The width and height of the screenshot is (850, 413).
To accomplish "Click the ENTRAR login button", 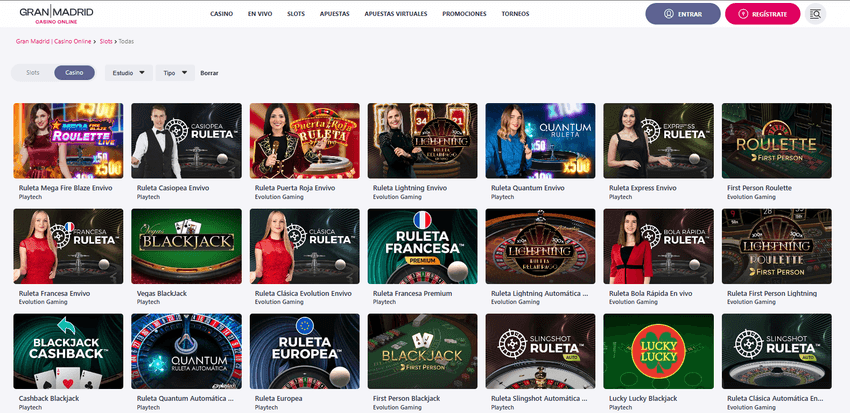I will tap(682, 14).
